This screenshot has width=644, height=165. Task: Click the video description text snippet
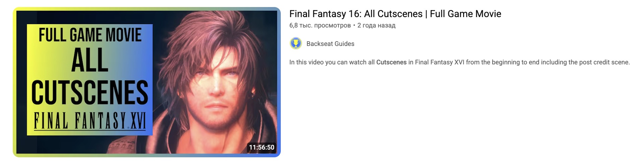(460, 62)
